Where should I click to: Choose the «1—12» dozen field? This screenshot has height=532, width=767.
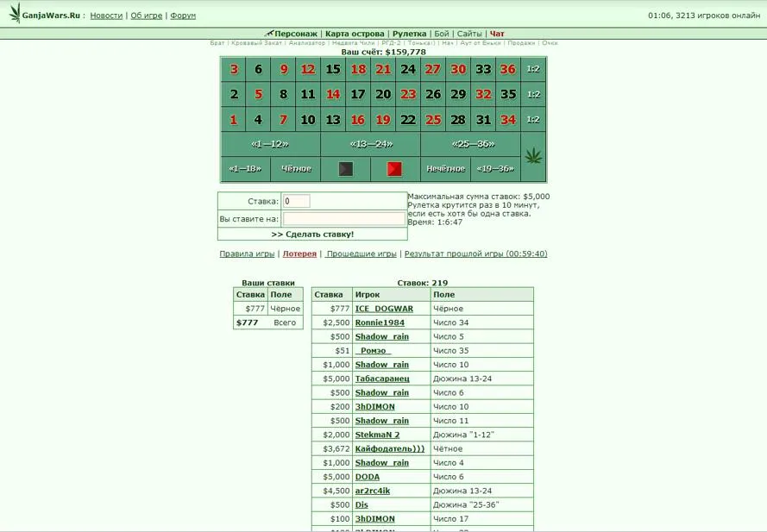click(x=270, y=144)
